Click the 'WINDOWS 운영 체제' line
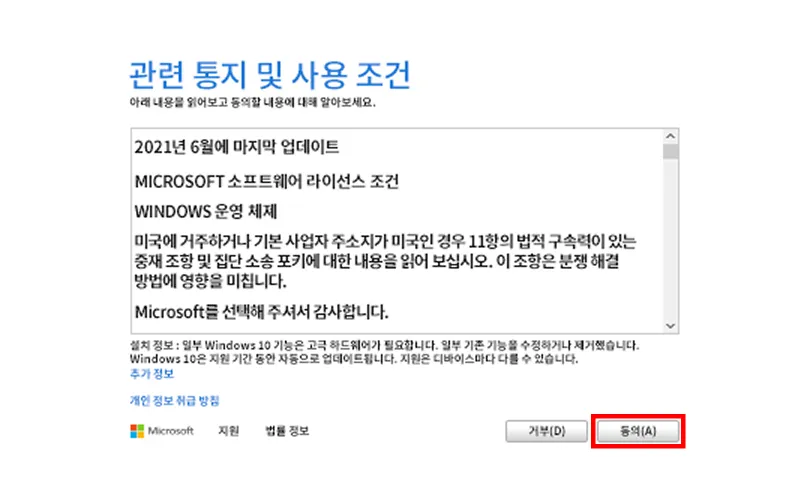Viewport: 810px width, 501px height. coord(204,213)
